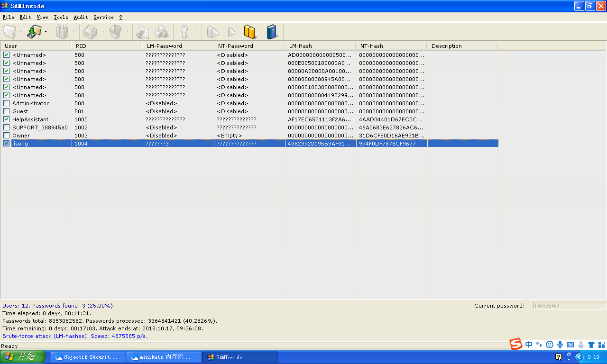Open the Service menu
607x364 pixels.
(x=103, y=17)
